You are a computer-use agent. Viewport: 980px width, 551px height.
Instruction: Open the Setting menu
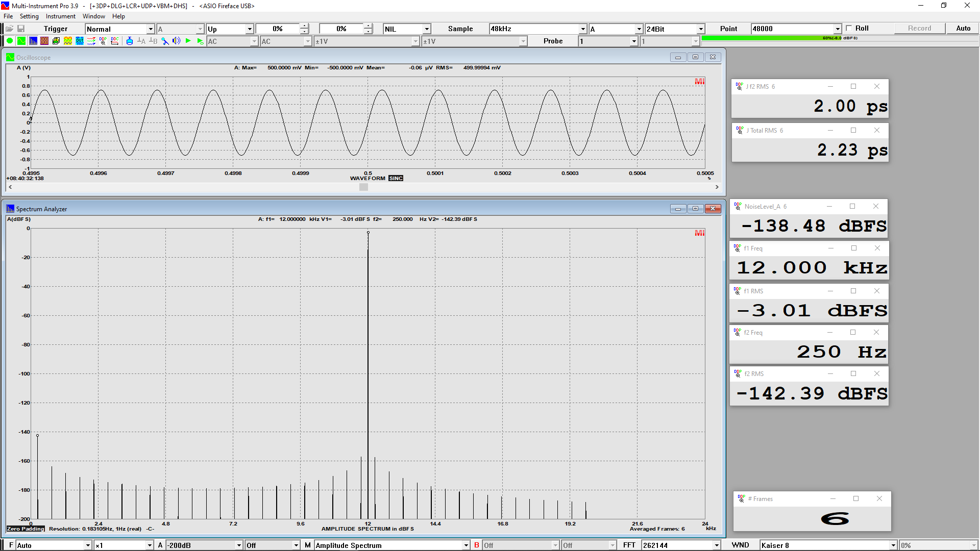pyautogui.click(x=29, y=16)
